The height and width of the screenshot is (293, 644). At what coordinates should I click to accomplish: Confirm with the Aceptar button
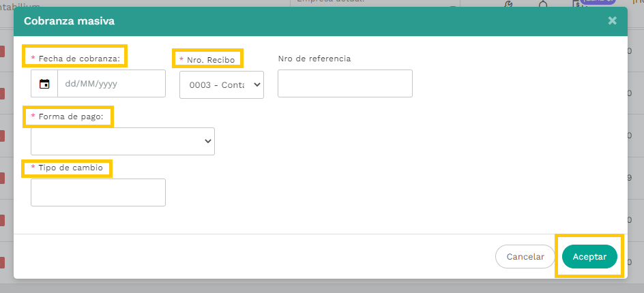click(x=589, y=257)
